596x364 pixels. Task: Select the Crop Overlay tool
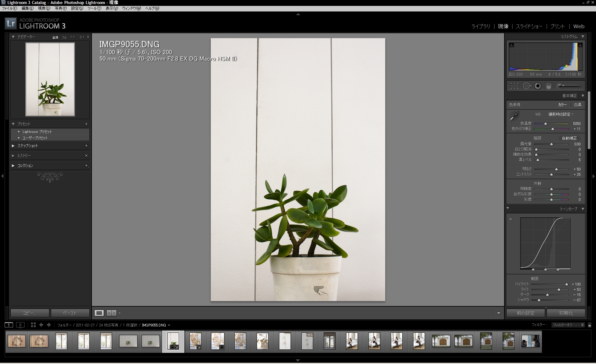514,86
